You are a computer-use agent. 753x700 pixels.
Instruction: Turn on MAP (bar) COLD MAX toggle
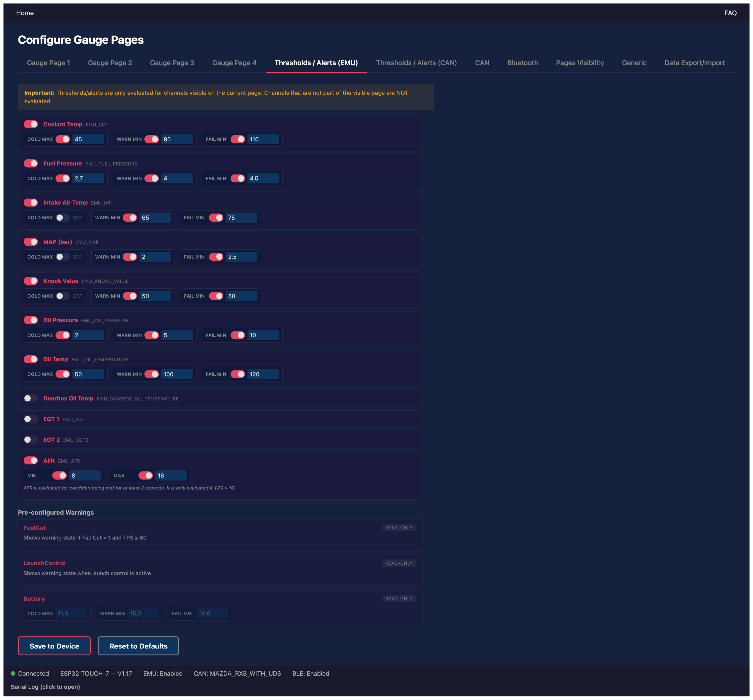(x=63, y=257)
